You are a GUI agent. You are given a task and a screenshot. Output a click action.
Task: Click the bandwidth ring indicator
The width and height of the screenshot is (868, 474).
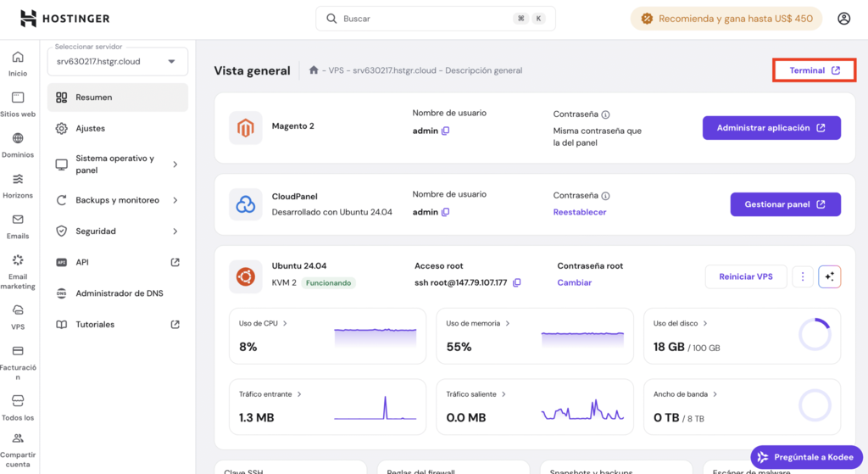pos(815,405)
